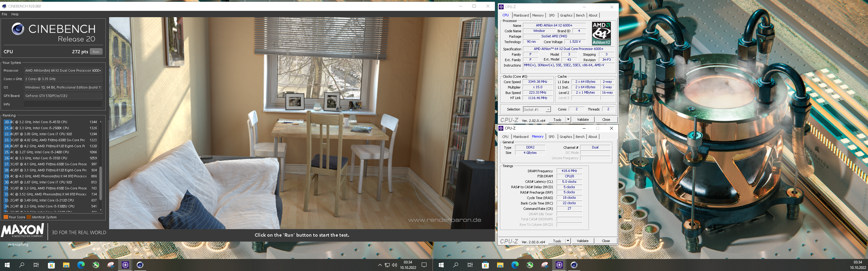Click the GFX Board value GeForce GTX 570
The width and height of the screenshot is (868, 271).
pos(63,96)
